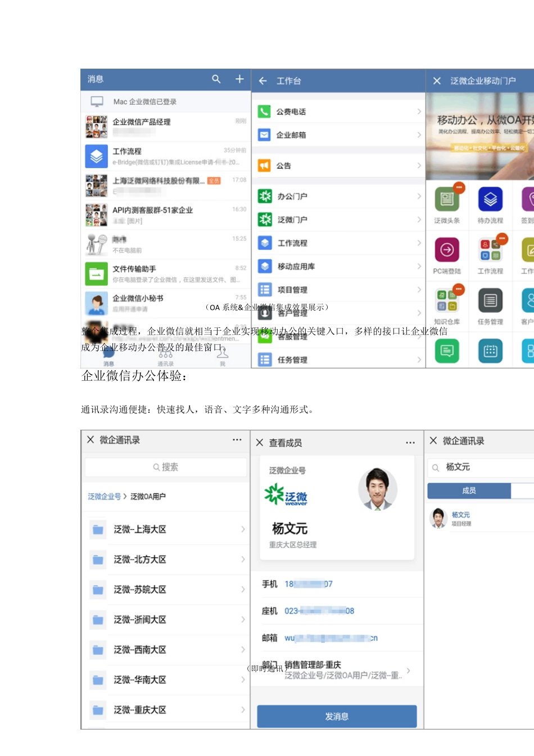Select the 泛微OA用户 breadcrumb
The image size is (534, 756).
[x=148, y=497]
